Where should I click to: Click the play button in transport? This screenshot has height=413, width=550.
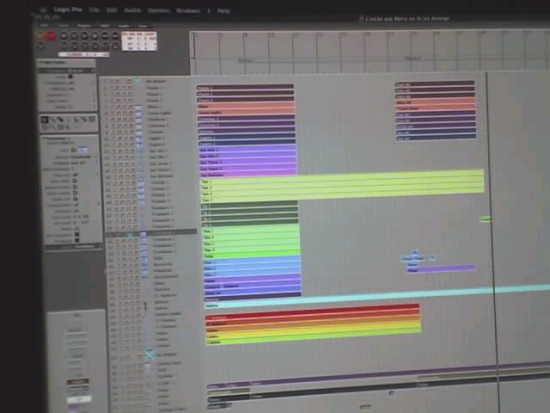coord(85,36)
